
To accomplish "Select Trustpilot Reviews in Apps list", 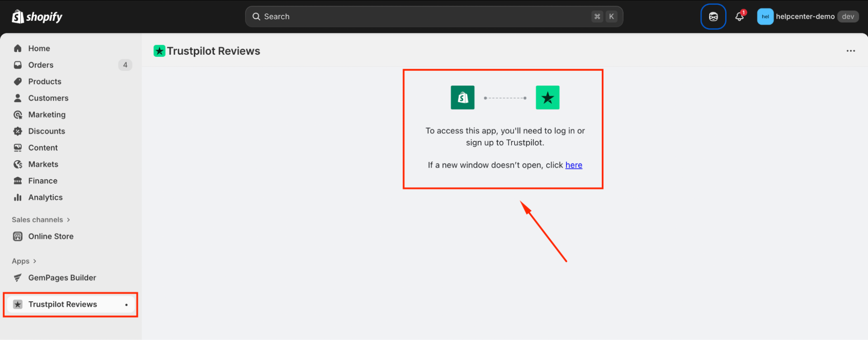I will (63, 304).
